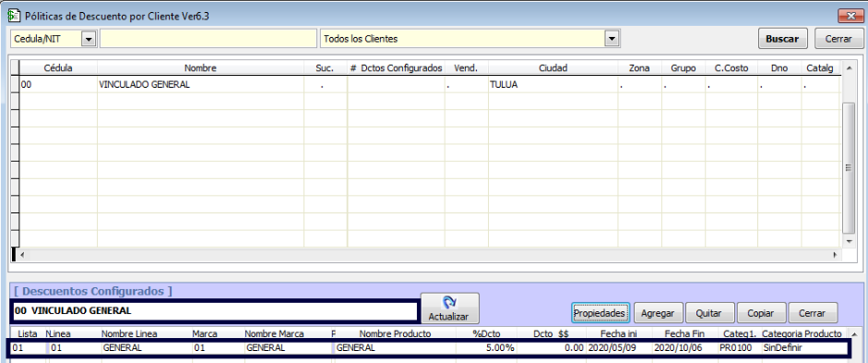Click the Lista column header
Image resolution: width=868 pixels, height=363 pixels.
(x=28, y=333)
